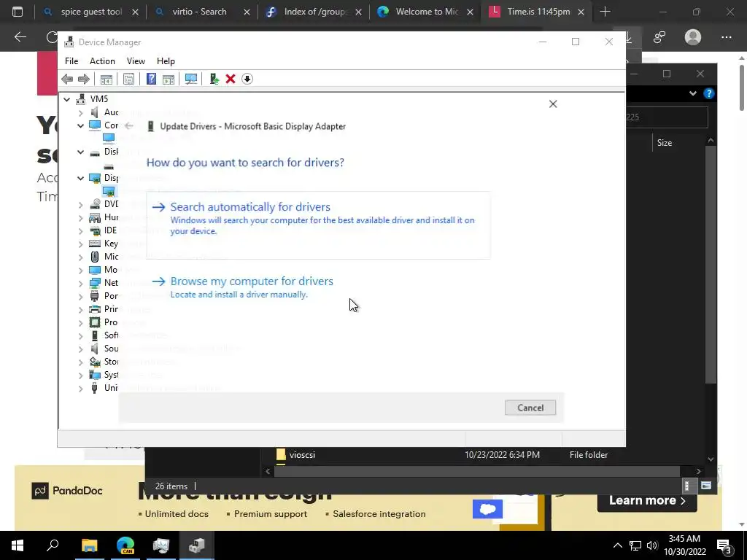Click the Back arrow in Device Manager toolbar
Viewport: 747px width, 560px height.
pos(67,79)
